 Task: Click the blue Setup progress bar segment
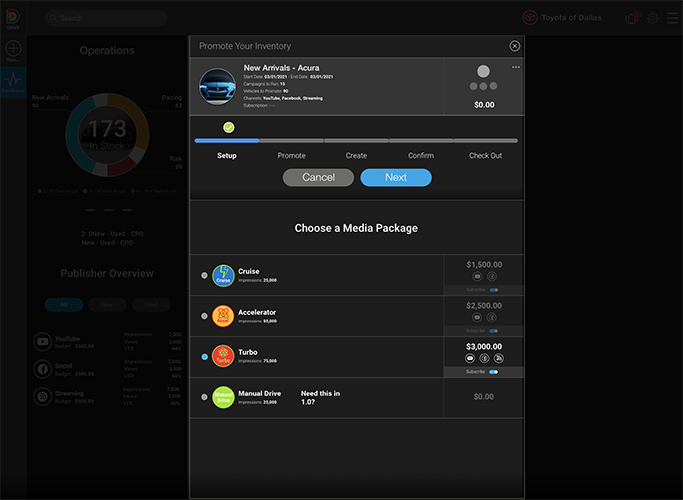pyautogui.click(x=226, y=141)
